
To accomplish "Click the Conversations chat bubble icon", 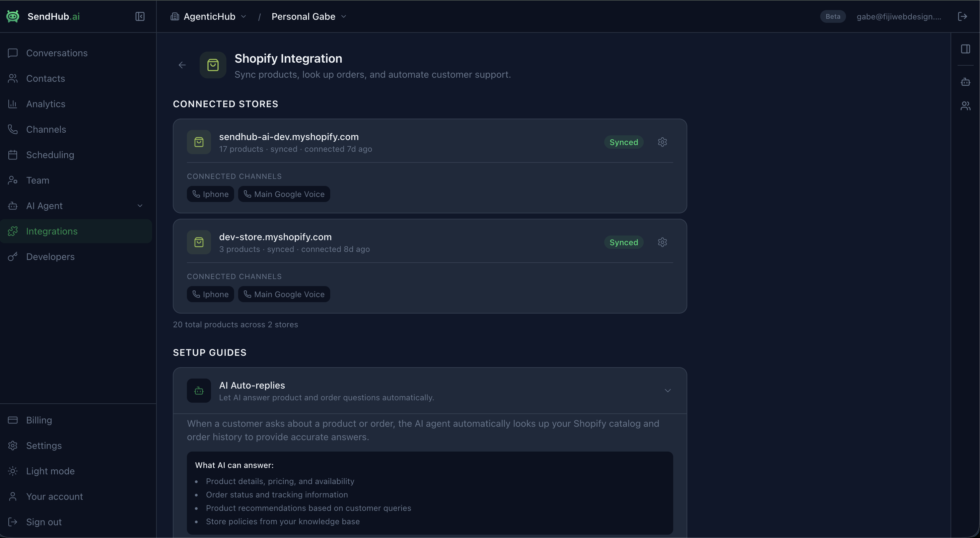I will pos(12,53).
